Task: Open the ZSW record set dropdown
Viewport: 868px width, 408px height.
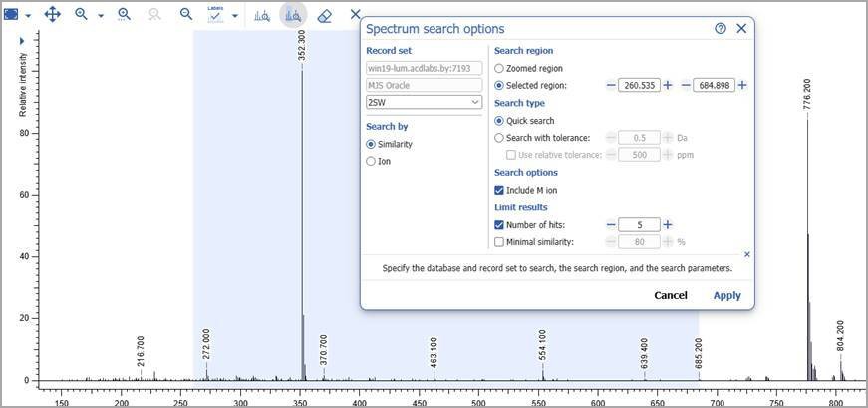Action: [x=425, y=102]
